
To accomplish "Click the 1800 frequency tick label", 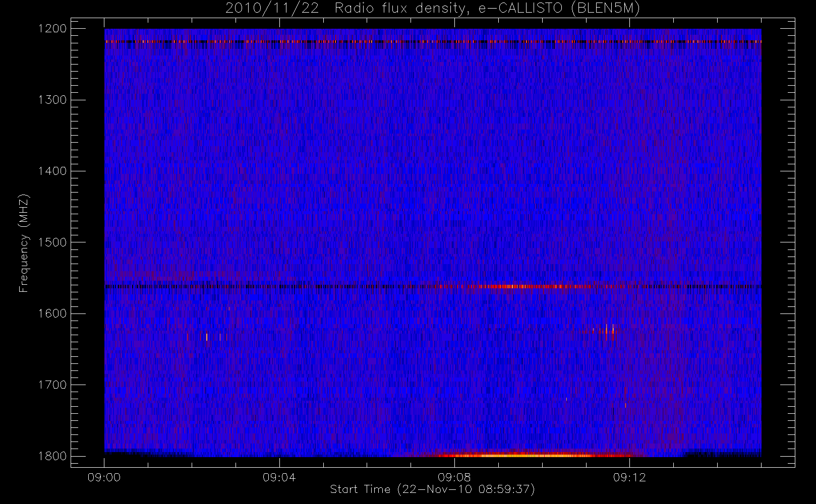I will (52, 456).
